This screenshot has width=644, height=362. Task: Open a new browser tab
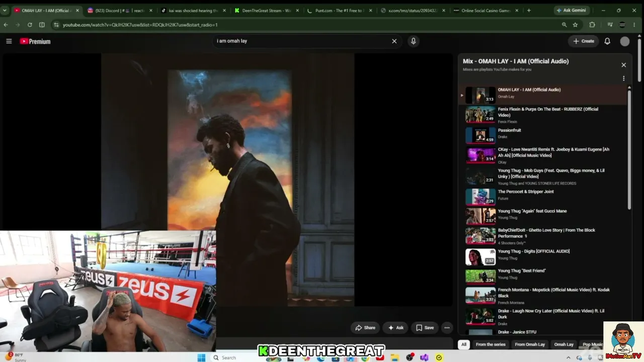529,11
